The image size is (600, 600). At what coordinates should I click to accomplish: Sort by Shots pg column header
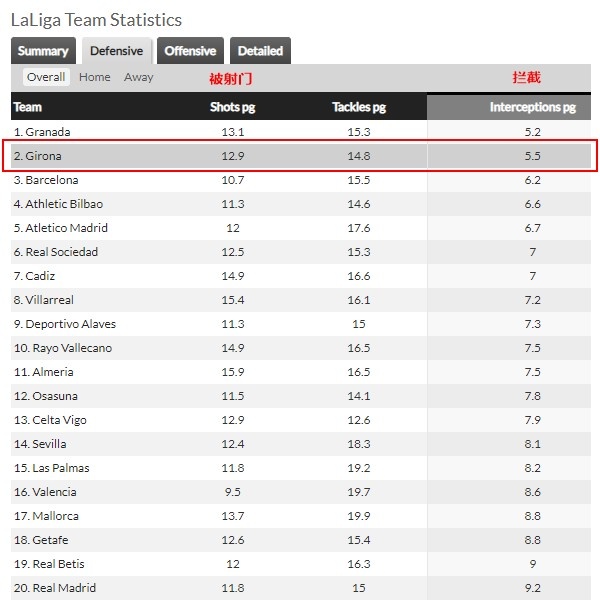point(232,107)
